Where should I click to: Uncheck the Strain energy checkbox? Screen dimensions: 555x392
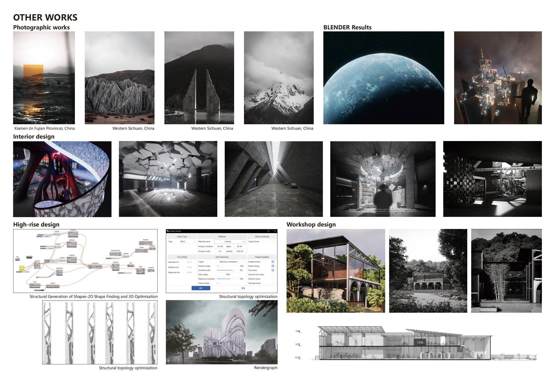click(x=273, y=266)
